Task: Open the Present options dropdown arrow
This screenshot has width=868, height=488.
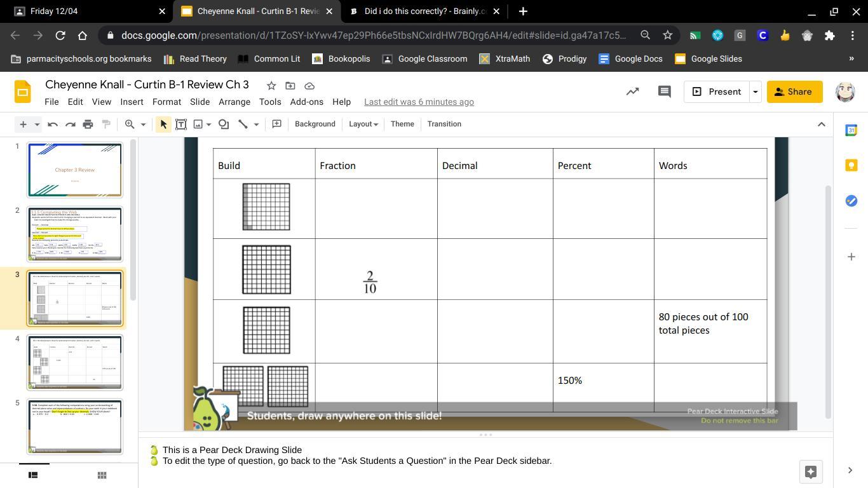Action: click(x=755, y=91)
